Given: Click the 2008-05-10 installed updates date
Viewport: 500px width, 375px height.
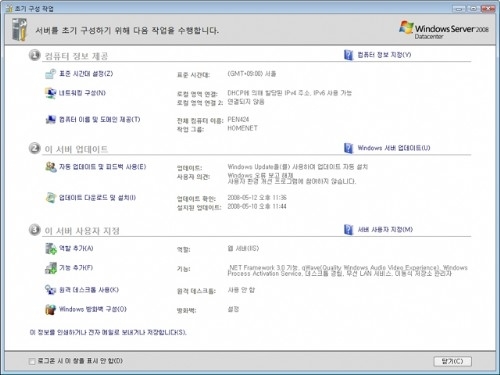Looking at the screenshot, I should click(x=257, y=206).
